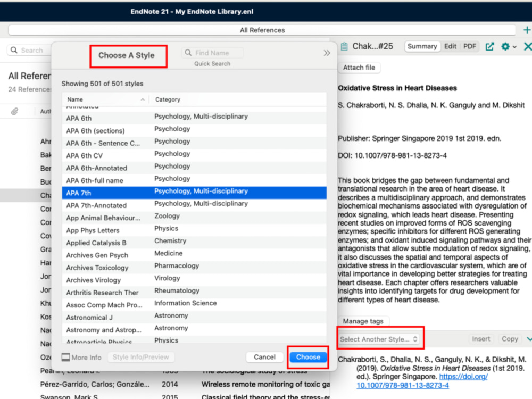Click the paperclip attachment column icon
Screen dimensions: 532x399
14,111
